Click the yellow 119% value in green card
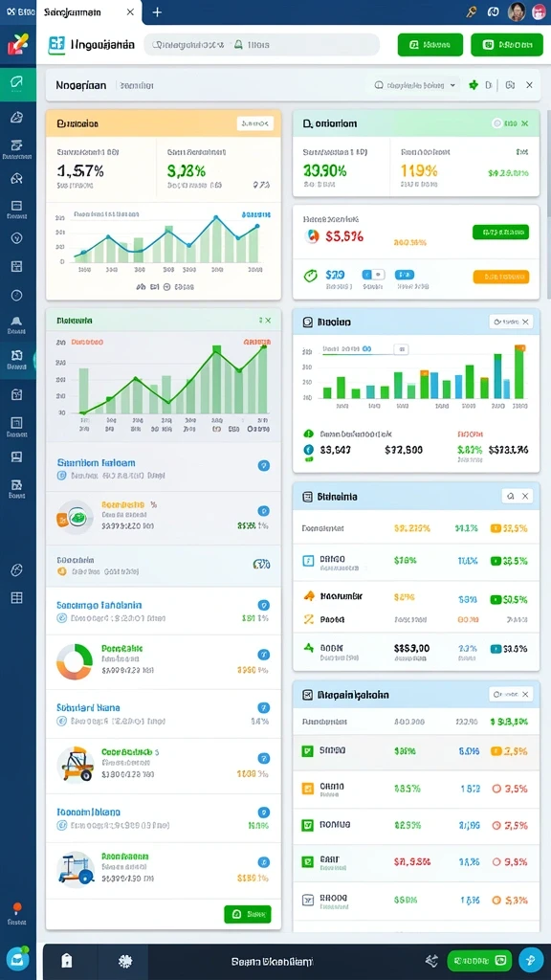Image resolution: width=551 pixels, height=980 pixels. (x=419, y=170)
